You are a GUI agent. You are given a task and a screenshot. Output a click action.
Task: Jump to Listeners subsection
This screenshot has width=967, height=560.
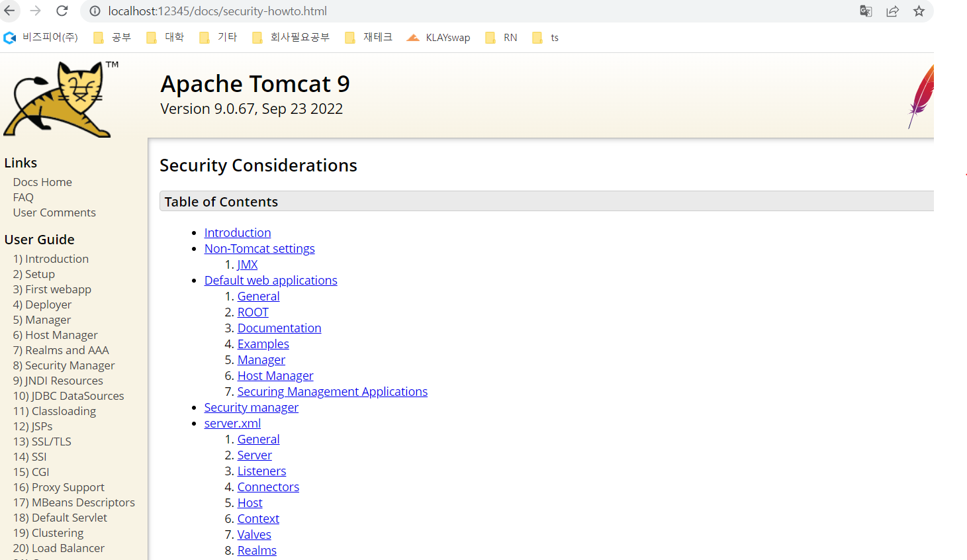point(262,471)
